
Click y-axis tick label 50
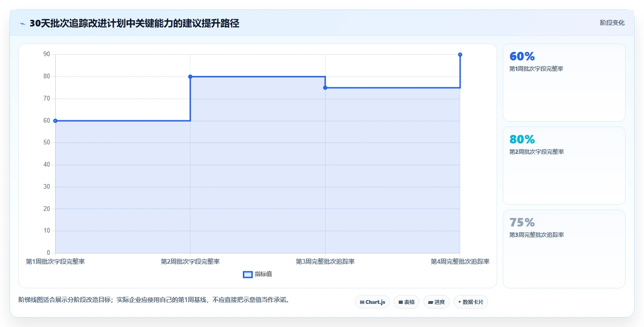point(47,143)
